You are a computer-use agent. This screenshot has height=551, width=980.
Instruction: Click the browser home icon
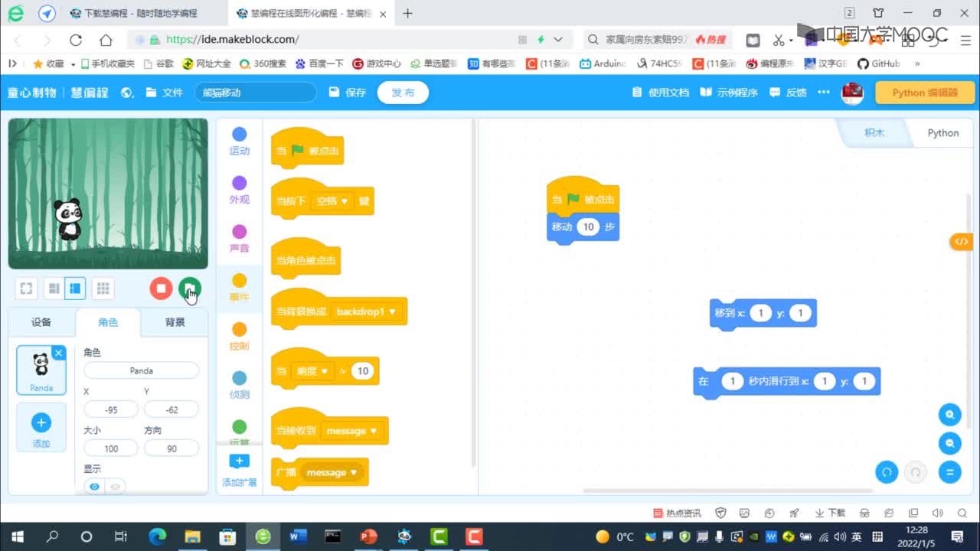(x=106, y=40)
